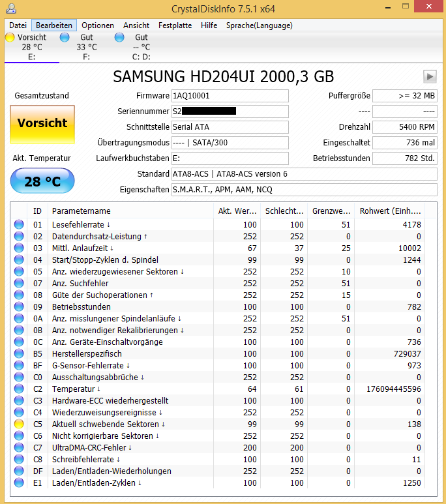Viewport: 446px width, 504px height.
Task: Select the 'Schreibfehlerrate' parameter name
Action: point(83,459)
